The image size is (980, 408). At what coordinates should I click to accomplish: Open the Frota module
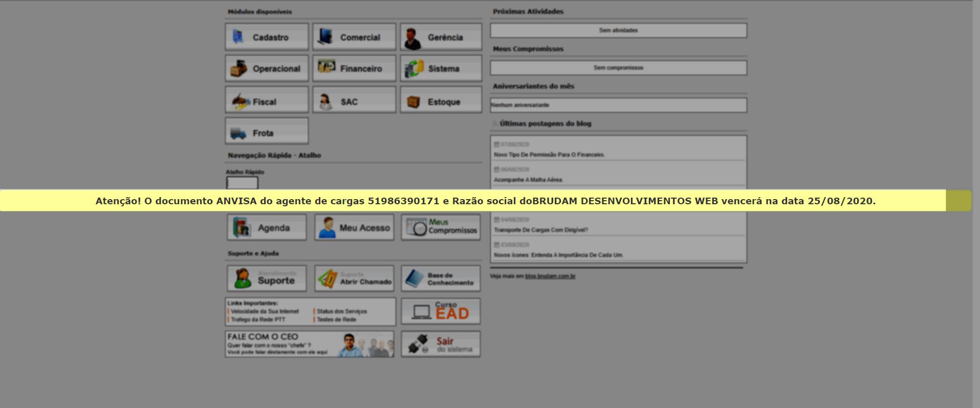267,131
